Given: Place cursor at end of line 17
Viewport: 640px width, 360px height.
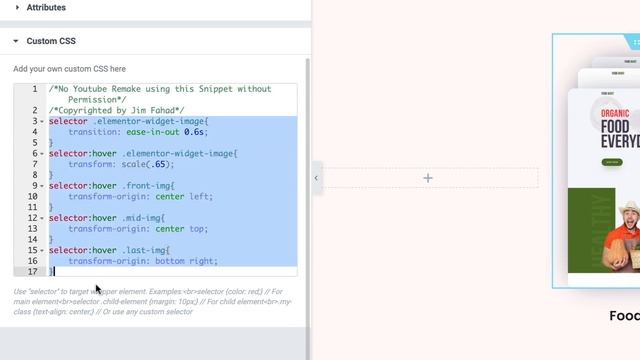Looking at the screenshot, I should (55, 271).
